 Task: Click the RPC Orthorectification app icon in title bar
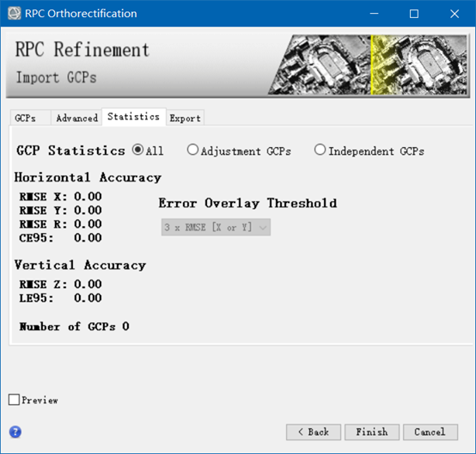coord(15,14)
